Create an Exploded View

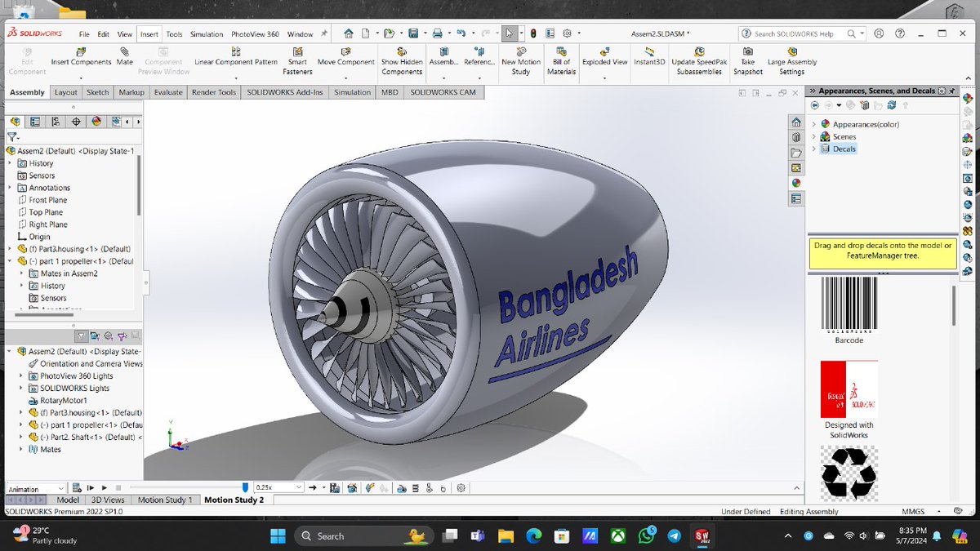click(x=604, y=56)
